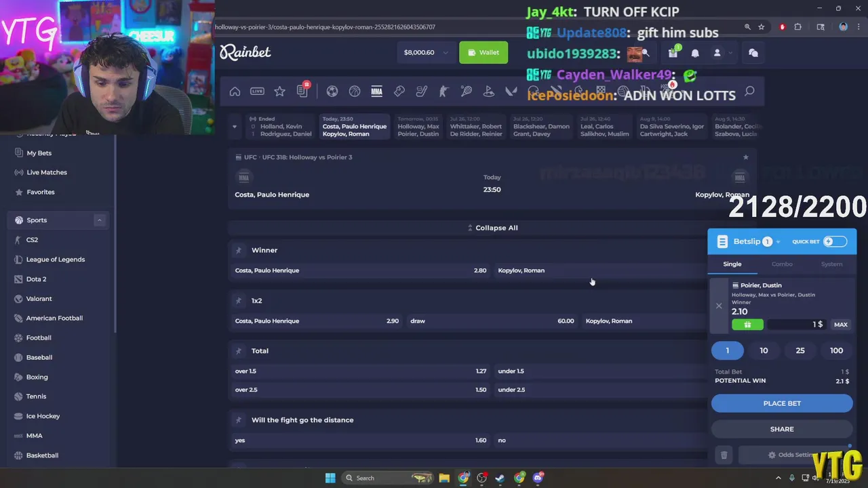The image size is (868, 488).
Task: Click the SHARE button
Action: tap(782, 429)
